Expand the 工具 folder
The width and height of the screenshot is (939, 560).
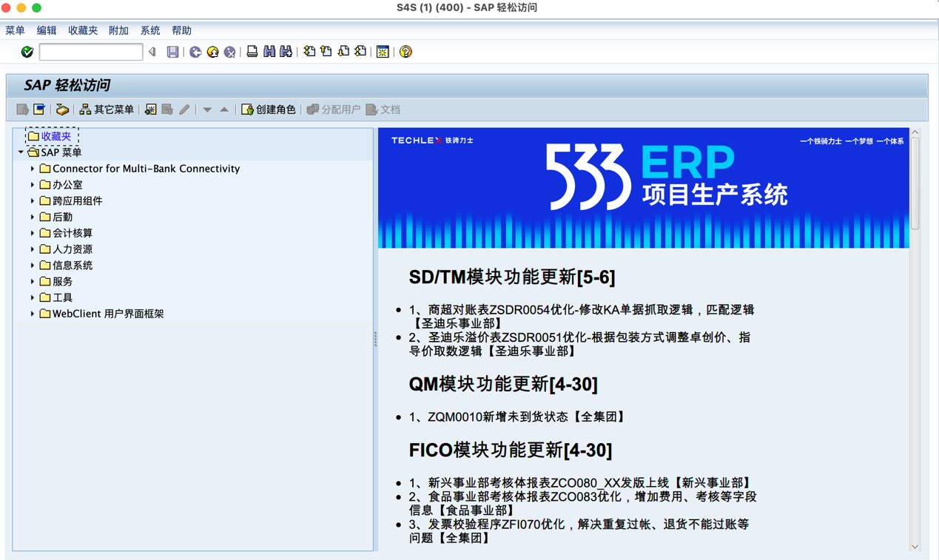tap(33, 297)
